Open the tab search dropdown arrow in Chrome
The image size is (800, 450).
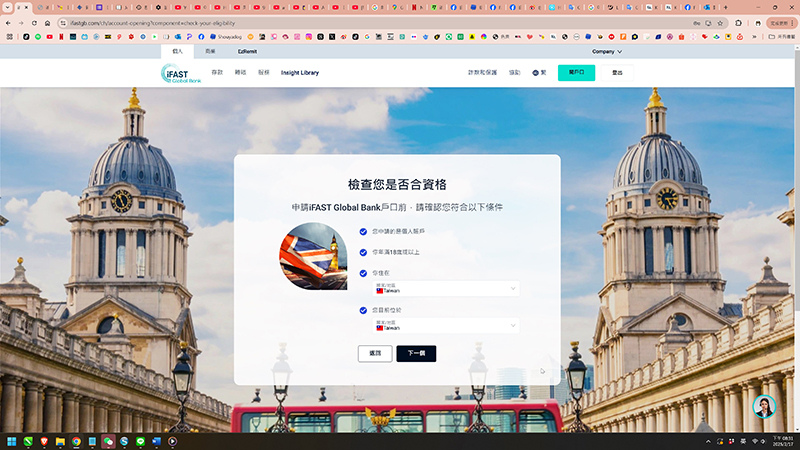pos(8,8)
